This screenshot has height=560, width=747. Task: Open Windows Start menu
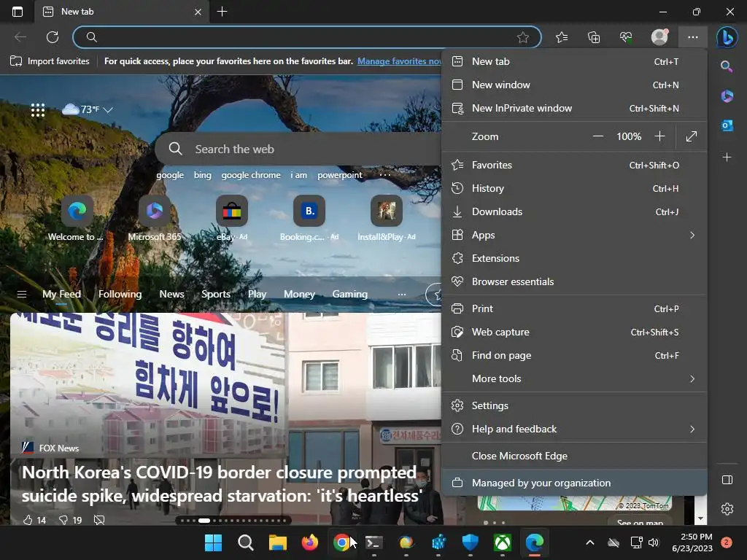(213, 542)
